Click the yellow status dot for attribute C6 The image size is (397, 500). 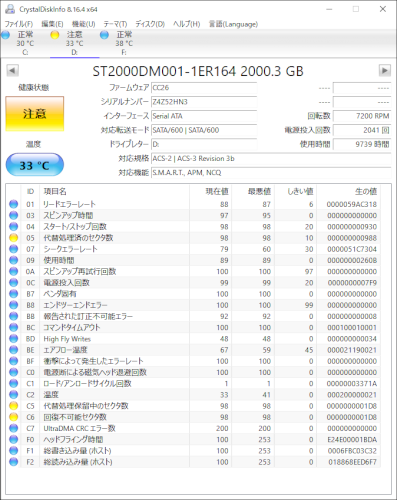(x=14, y=417)
